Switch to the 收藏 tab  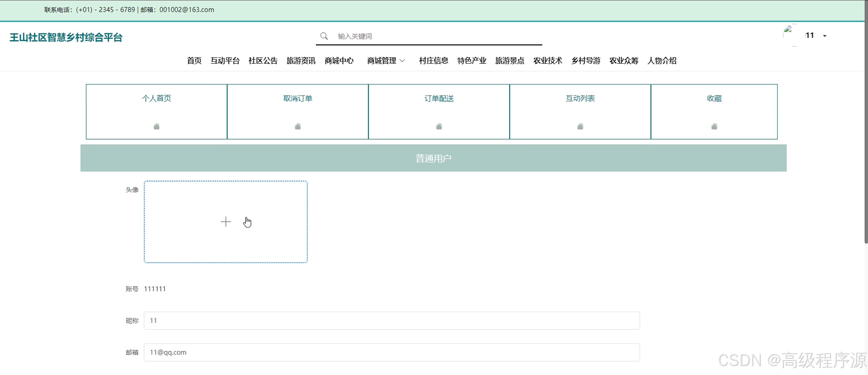714,99
